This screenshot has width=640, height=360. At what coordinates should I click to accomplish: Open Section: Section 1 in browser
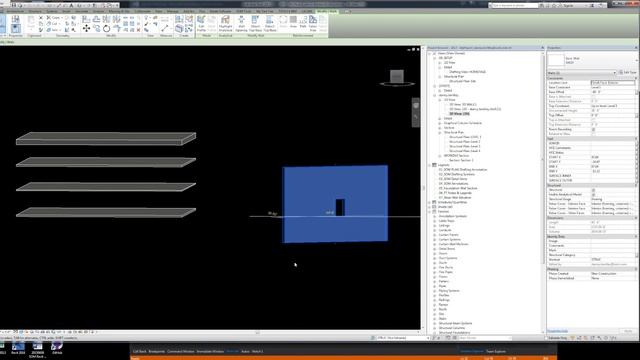pos(461,160)
